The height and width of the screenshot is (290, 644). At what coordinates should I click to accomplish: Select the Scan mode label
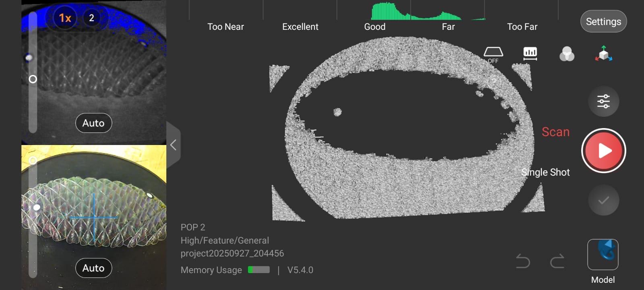[555, 132]
